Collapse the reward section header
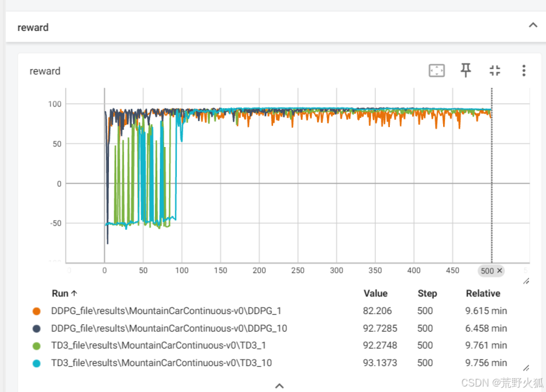The image size is (546, 392). pos(533,25)
